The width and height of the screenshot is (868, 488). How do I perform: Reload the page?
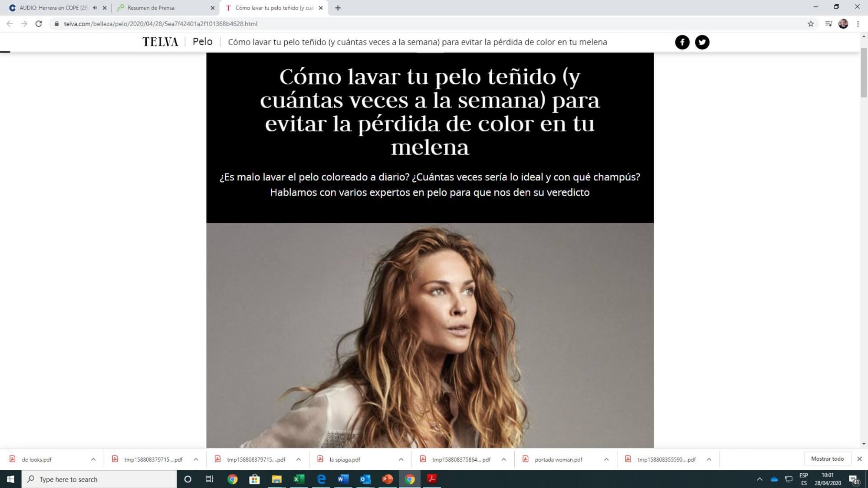[x=39, y=24]
